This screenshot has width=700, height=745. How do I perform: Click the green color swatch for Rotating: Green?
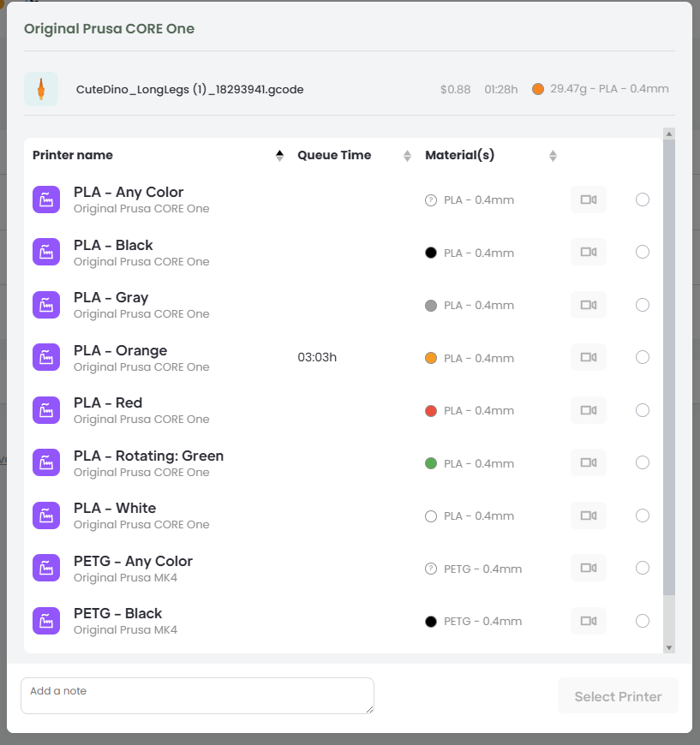(x=431, y=463)
